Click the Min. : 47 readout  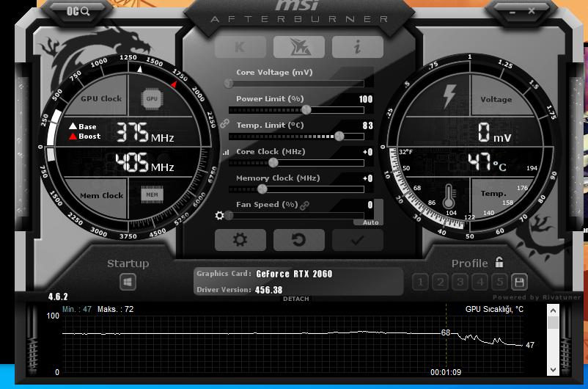coord(77,310)
